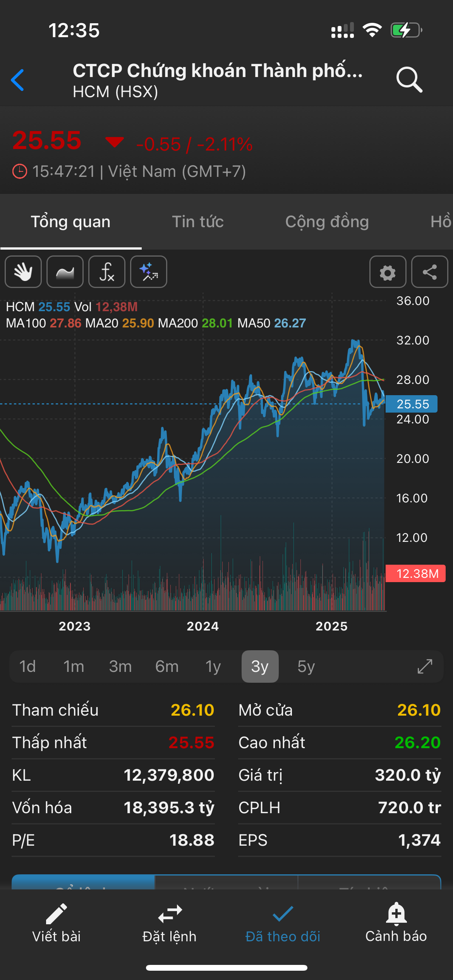Open the search magnifier icon
This screenshot has width=453, height=980.
click(x=409, y=80)
